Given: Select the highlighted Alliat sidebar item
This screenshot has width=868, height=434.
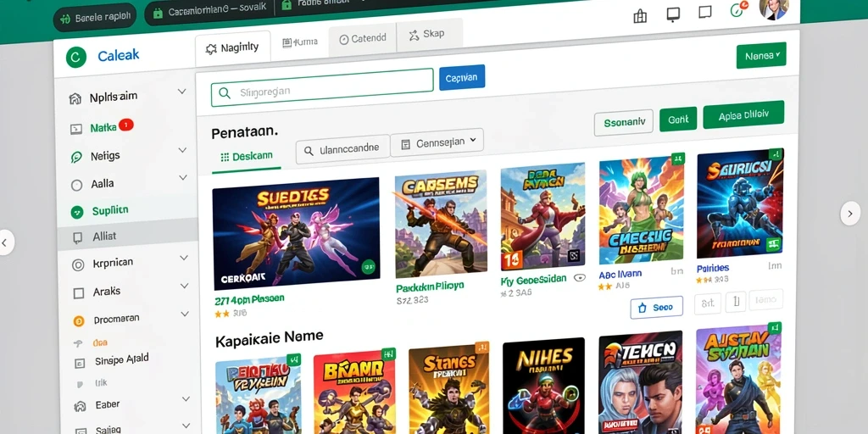Looking at the screenshot, I should click(127, 236).
